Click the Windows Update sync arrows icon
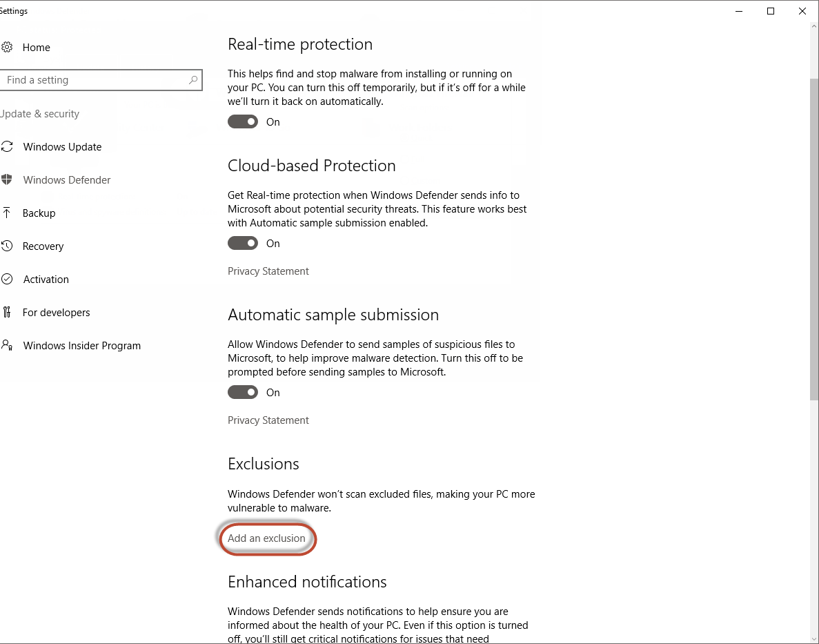 (6, 146)
